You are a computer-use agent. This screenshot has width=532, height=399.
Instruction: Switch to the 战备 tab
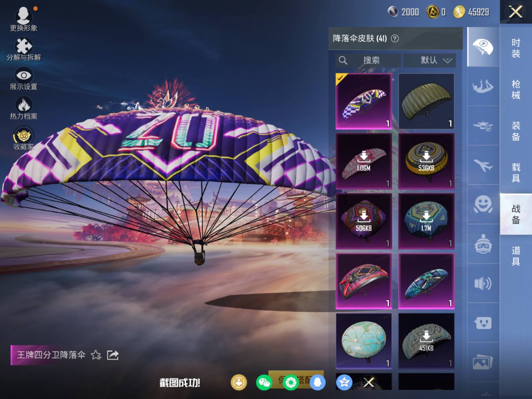516,214
